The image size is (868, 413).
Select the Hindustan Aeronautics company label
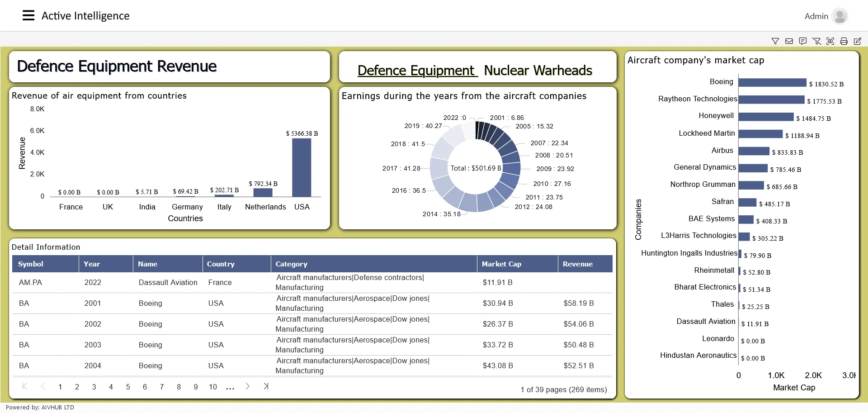[698, 356]
